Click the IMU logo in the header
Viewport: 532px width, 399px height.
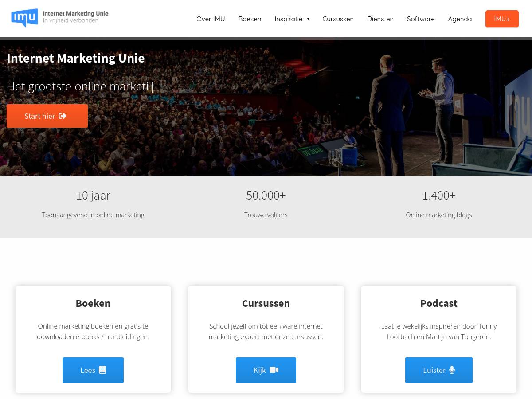pos(60,18)
